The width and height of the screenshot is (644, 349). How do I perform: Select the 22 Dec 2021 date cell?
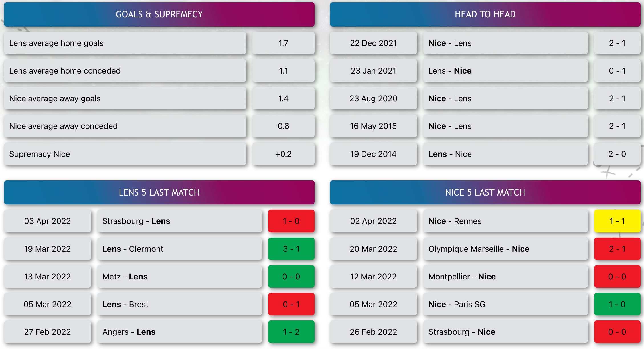click(373, 43)
